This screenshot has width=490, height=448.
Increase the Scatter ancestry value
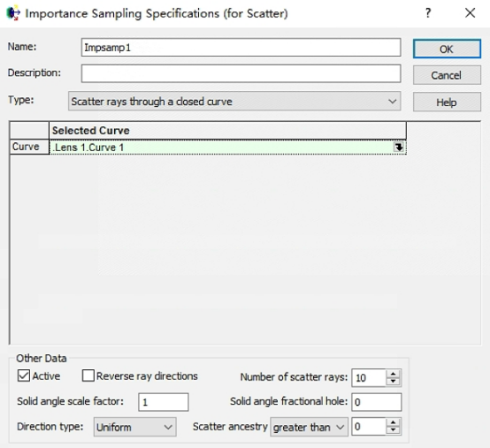point(394,422)
